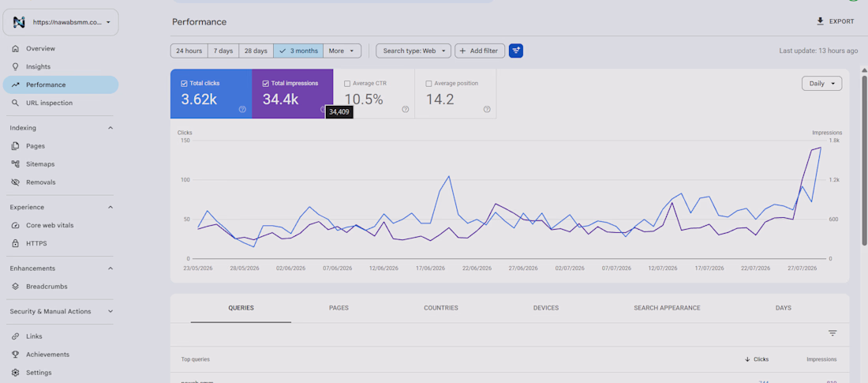Open the Insights lightbulb icon
Viewport: 868px width, 383px height.
16,66
